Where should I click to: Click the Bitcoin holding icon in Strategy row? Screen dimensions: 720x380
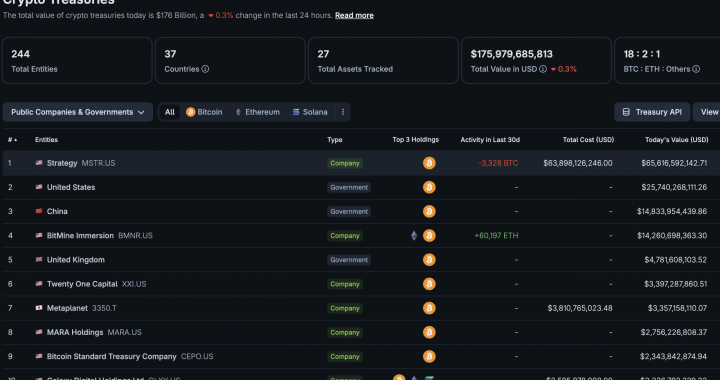tap(429, 163)
